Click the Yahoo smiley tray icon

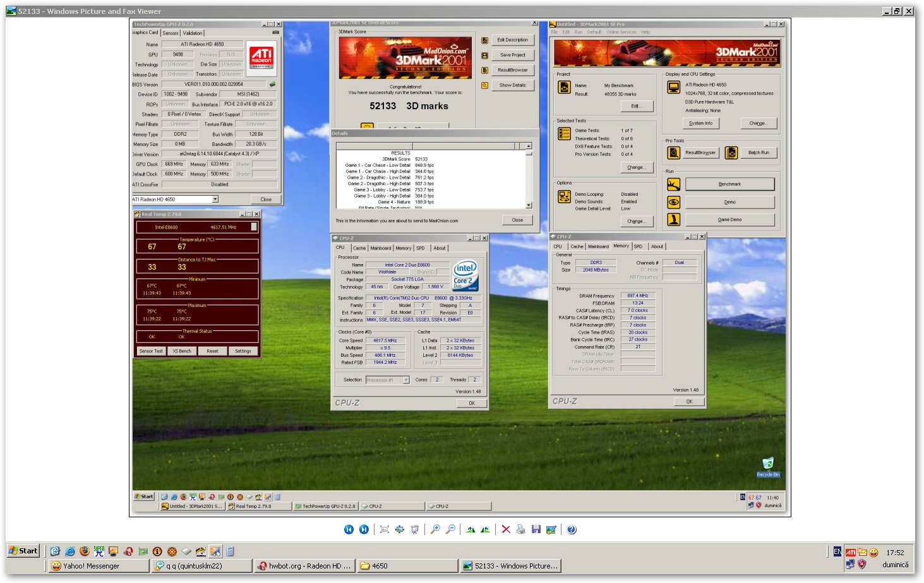(873, 552)
